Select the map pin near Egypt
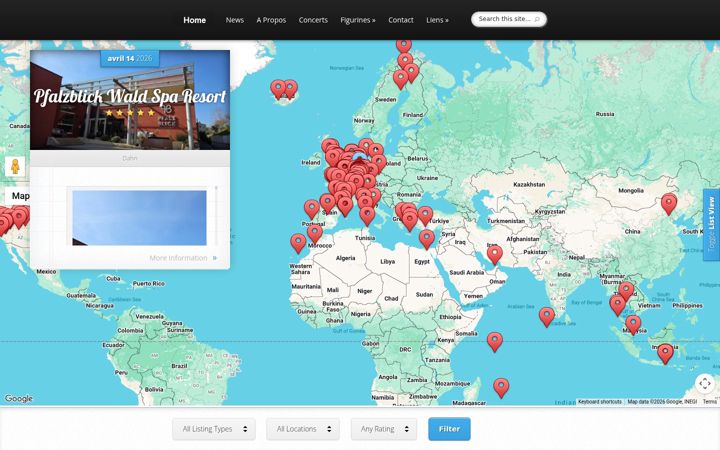The image size is (720, 450). pyautogui.click(x=427, y=239)
